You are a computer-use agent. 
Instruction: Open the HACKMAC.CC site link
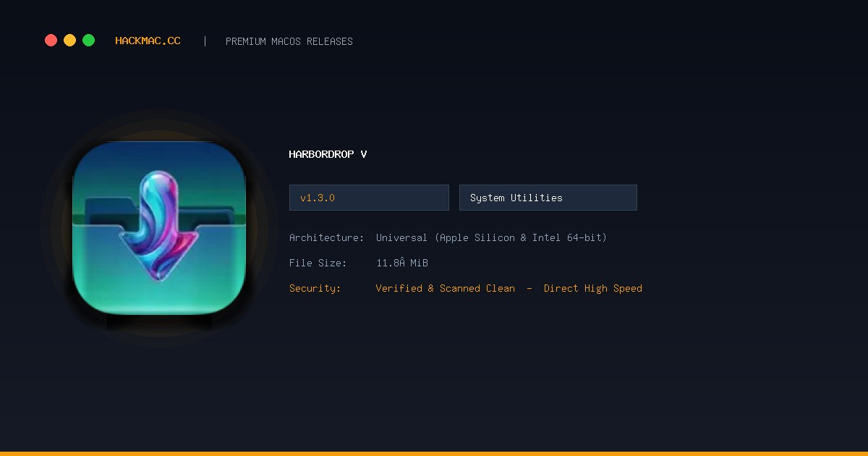point(148,41)
